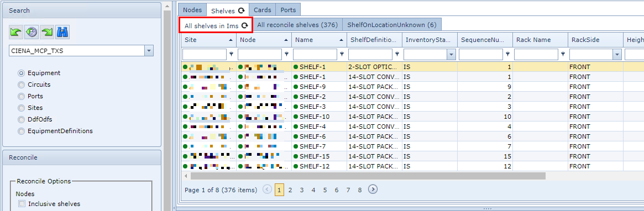
Task: Click the RackSide column header
Action: pos(595,40)
